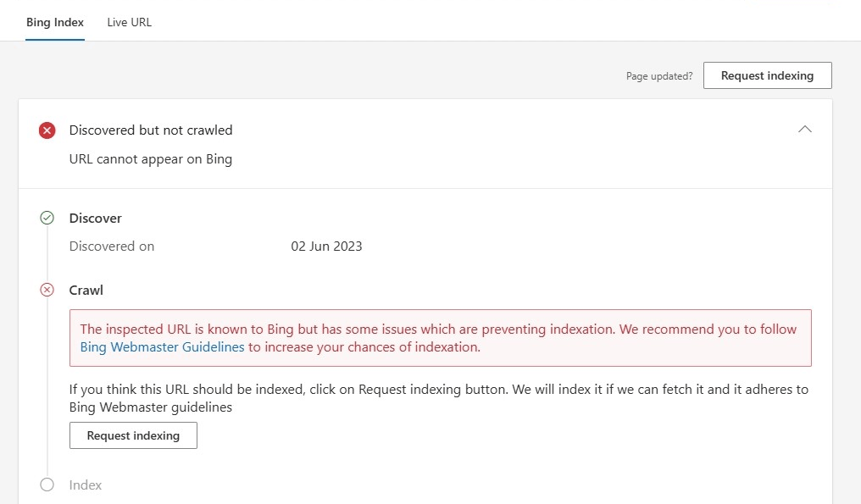861x504 pixels.
Task: Click the "Page updated?" label
Action: 660,75
